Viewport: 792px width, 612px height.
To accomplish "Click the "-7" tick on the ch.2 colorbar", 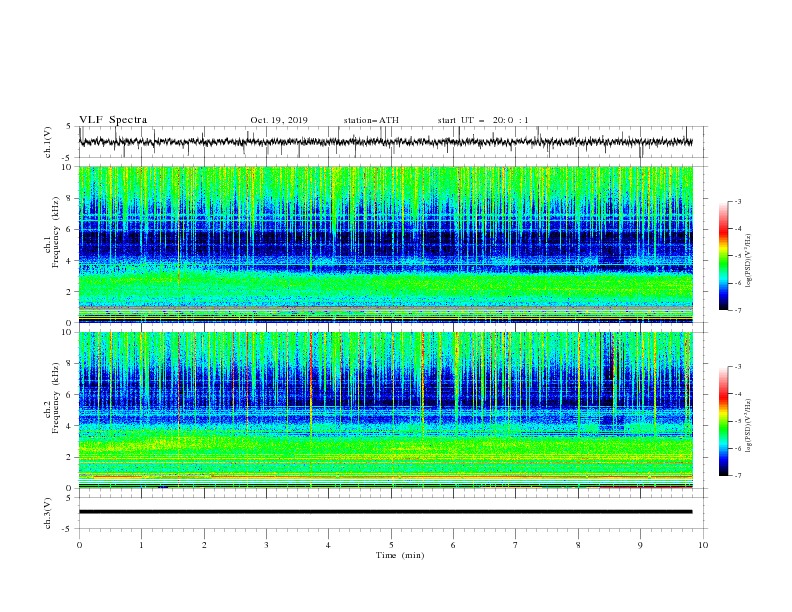I will click(x=737, y=476).
